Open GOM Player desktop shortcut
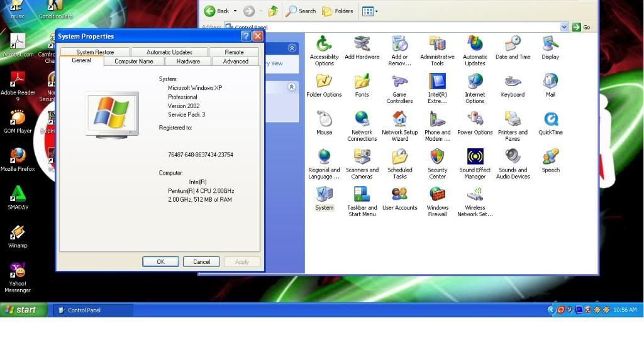The height and width of the screenshot is (362, 644). tap(18, 122)
